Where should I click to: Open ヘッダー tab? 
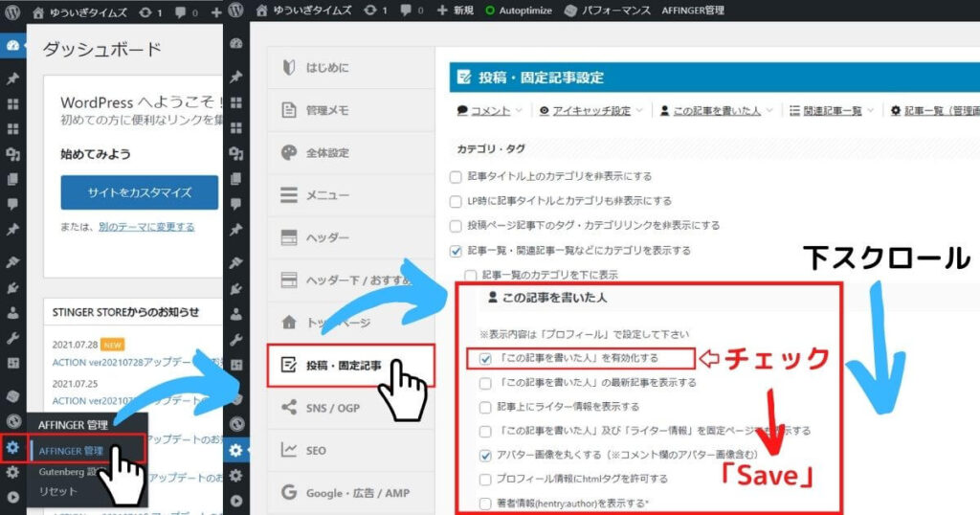[350, 237]
